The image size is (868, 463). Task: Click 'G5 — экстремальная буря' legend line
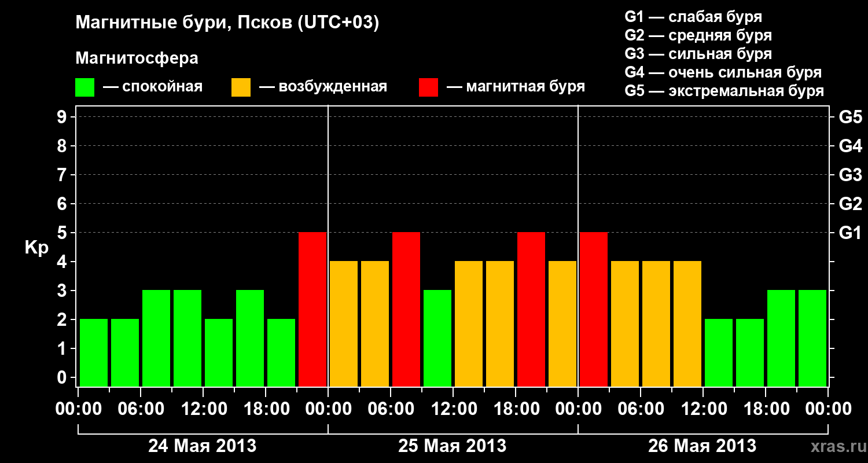724,91
